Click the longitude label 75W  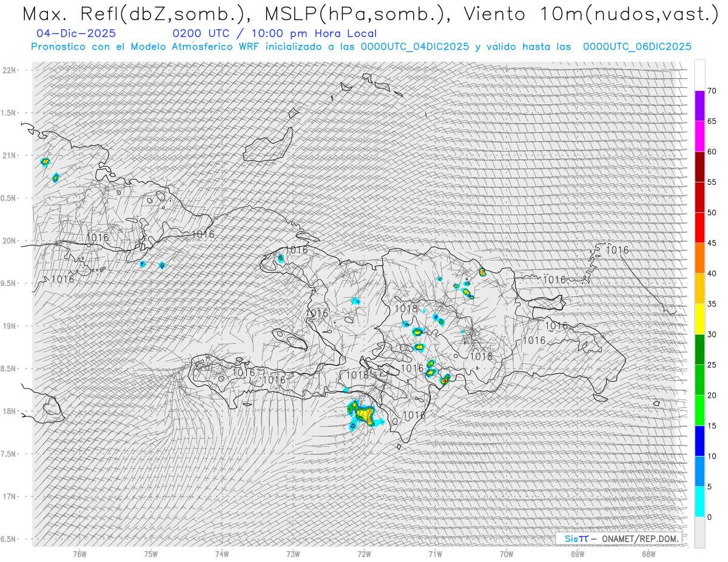pos(150,554)
